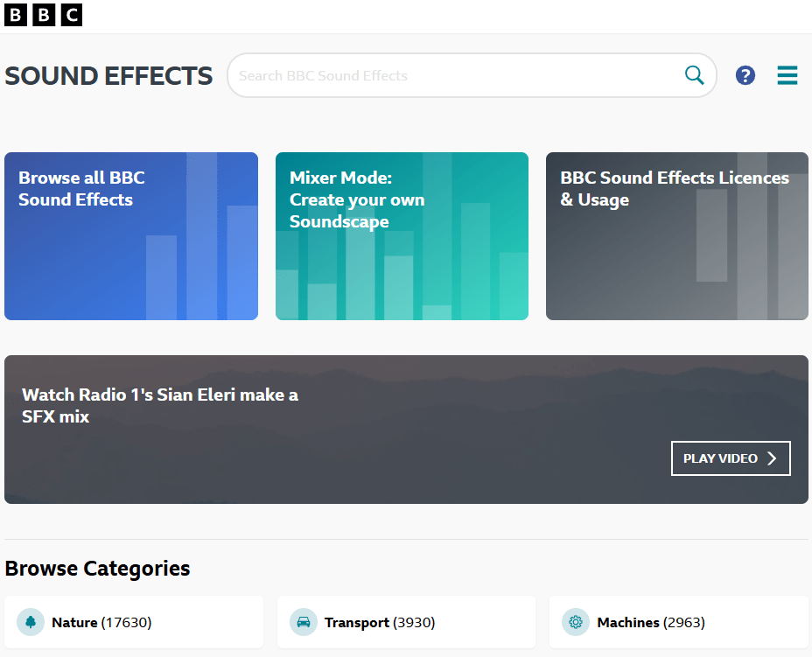Focus the Search BBC Sound Effects field
The height and width of the screenshot is (657, 812).
(x=455, y=75)
